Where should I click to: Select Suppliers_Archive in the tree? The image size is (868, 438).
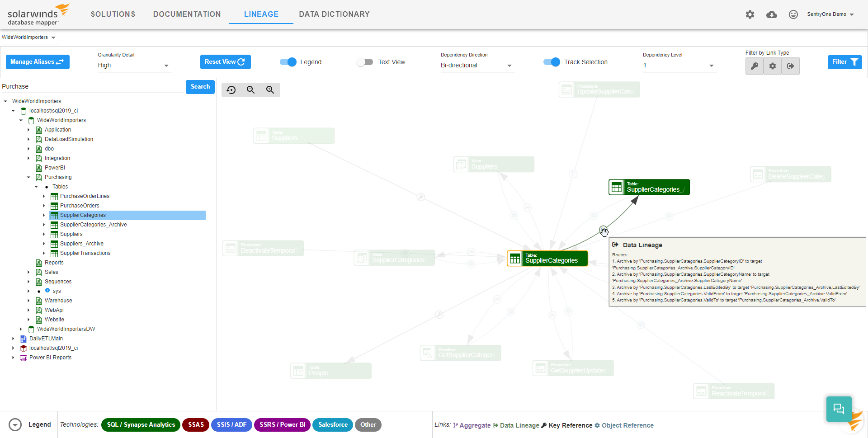click(81, 244)
